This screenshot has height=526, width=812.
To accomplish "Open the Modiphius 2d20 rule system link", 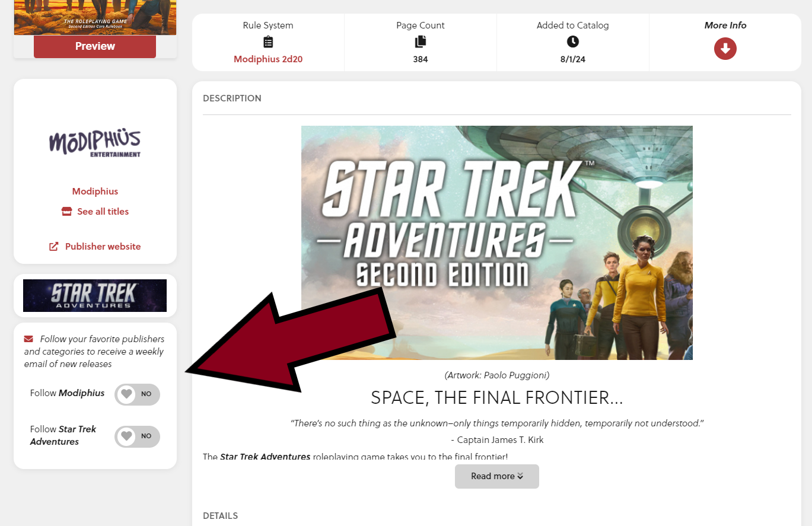I will [x=268, y=59].
